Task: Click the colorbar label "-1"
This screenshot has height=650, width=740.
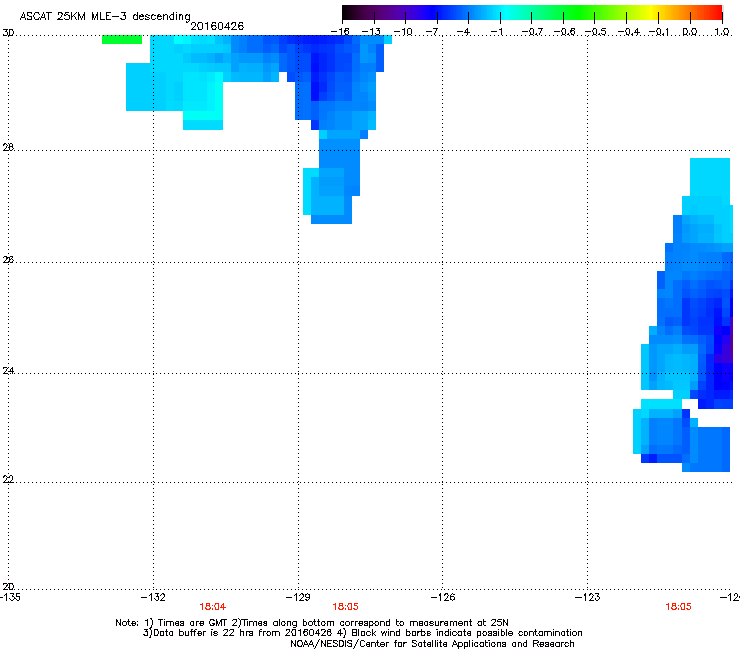Action: coord(496,32)
